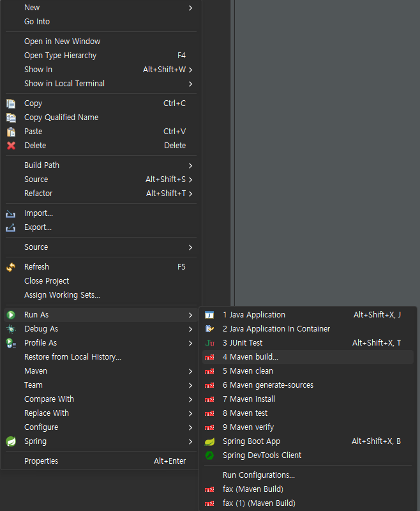Run 6 Maven generate-sources
Viewport: 420px width, 511px height.
[x=308, y=385]
